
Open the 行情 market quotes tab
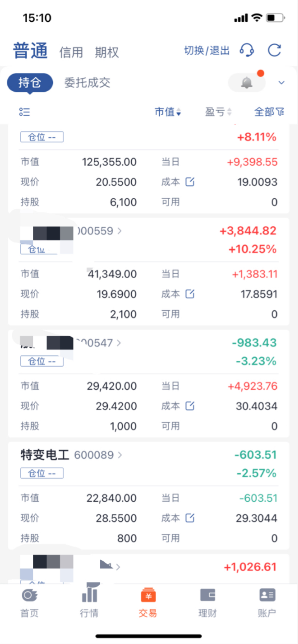tap(89, 603)
